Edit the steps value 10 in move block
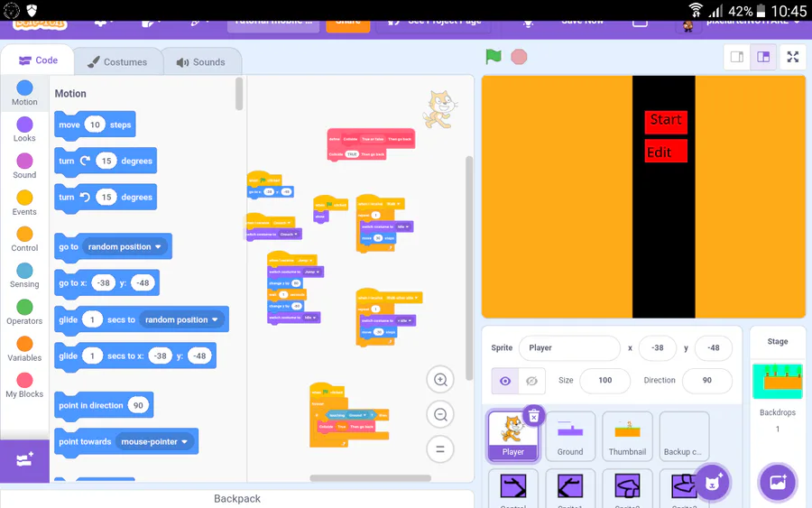This screenshot has width=812, height=508. click(95, 125)
